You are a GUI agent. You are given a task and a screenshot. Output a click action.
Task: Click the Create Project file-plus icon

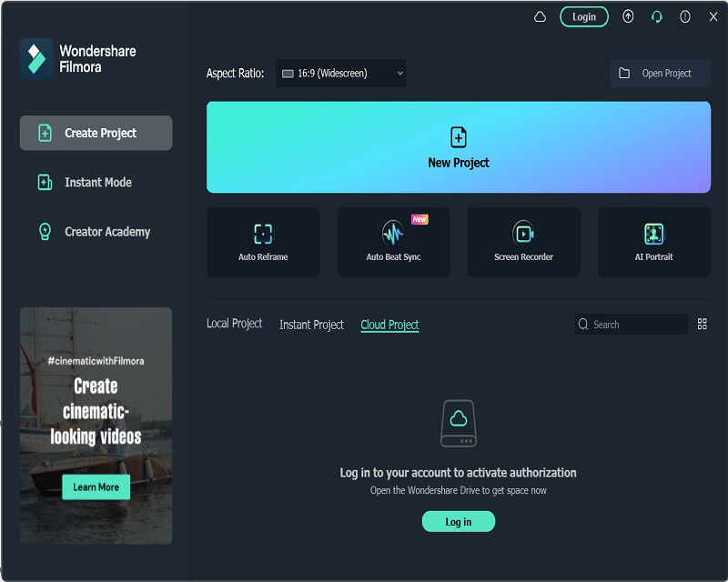pyautogui.click(x=45, y=133)
